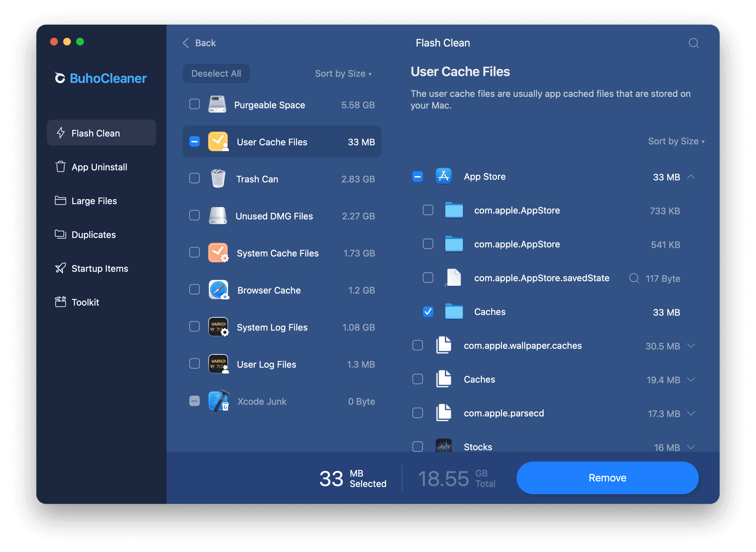Click the com.apple.parsecd document icon
The image size is (756, 552).
click(444, 413)
